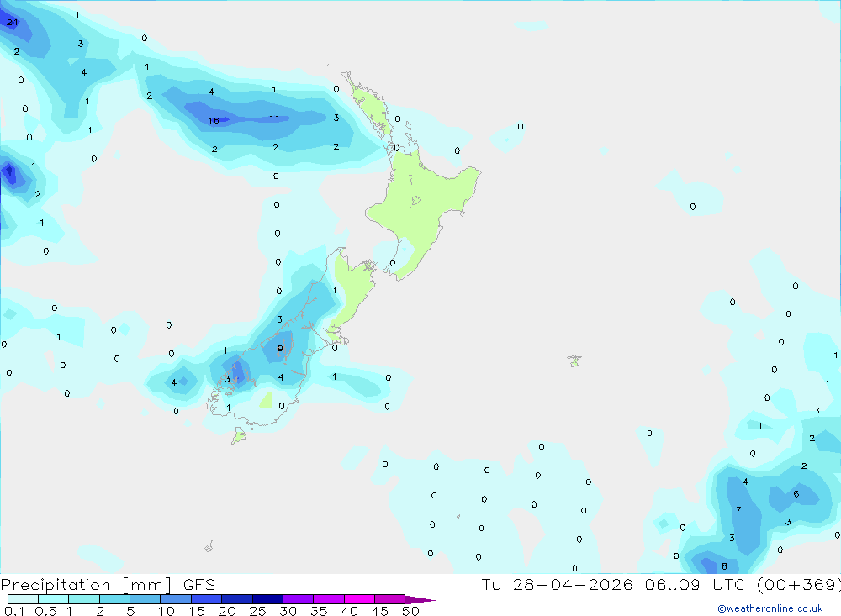Click the 'UTC' label in the footer

click(x=731, y=584)
